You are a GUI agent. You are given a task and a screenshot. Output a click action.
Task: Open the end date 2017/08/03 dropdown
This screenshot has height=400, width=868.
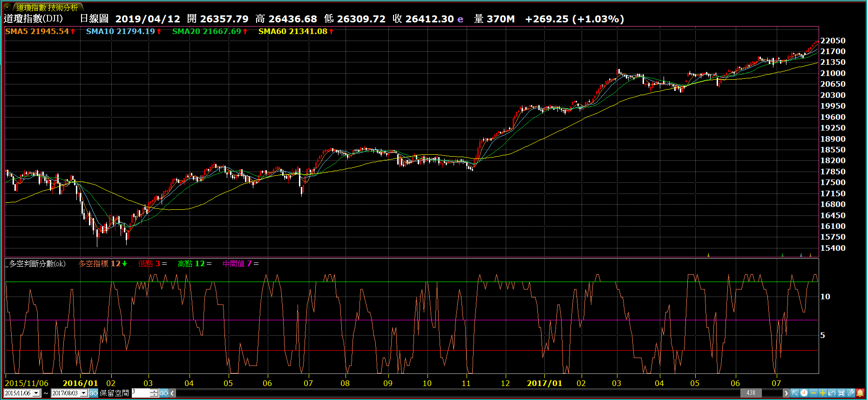(84, 393)
